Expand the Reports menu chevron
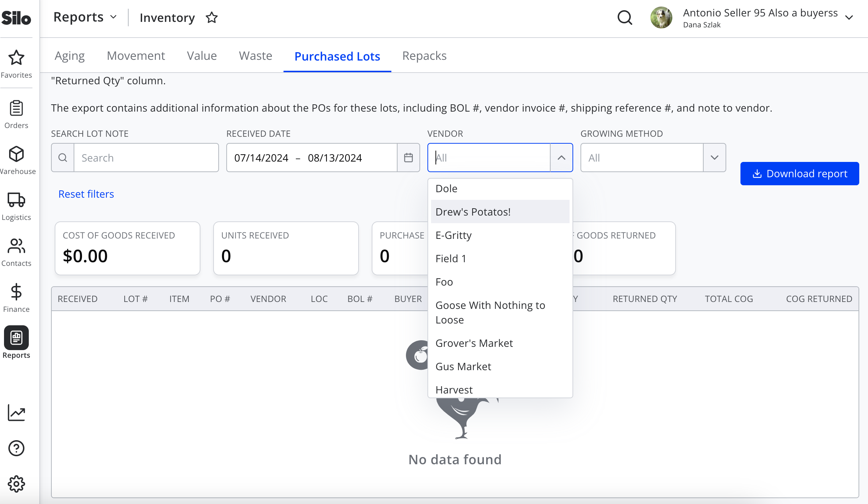 click(x=113, y=17)
